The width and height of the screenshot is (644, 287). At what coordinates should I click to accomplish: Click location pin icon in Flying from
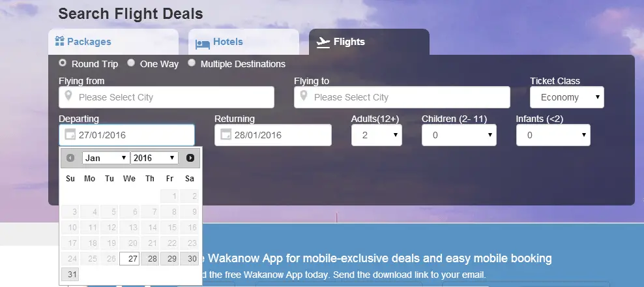[x=68, y=96]
